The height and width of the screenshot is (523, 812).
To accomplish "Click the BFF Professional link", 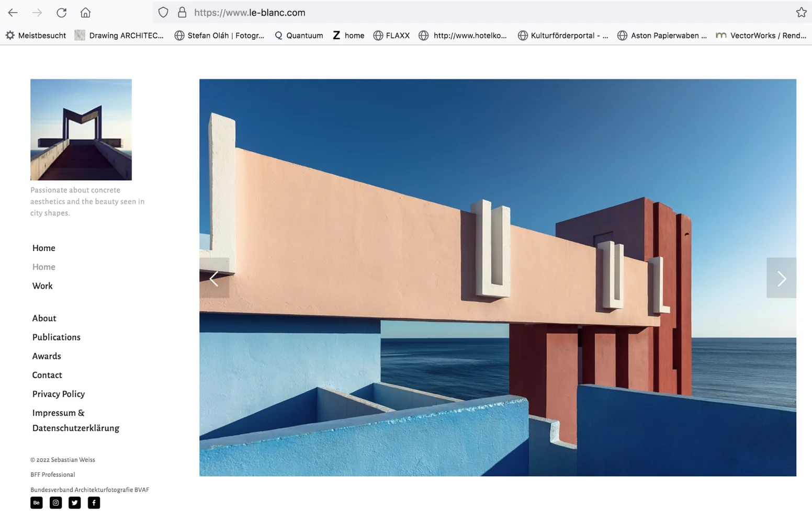I will pos(53,475).
